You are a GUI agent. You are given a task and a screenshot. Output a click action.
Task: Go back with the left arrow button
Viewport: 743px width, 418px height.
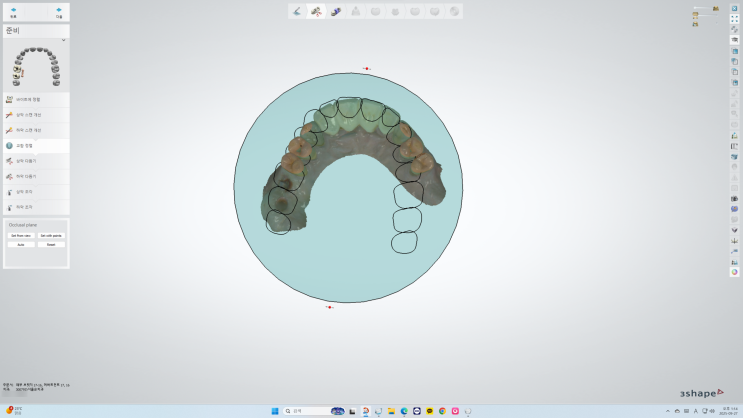coord(13,12)
